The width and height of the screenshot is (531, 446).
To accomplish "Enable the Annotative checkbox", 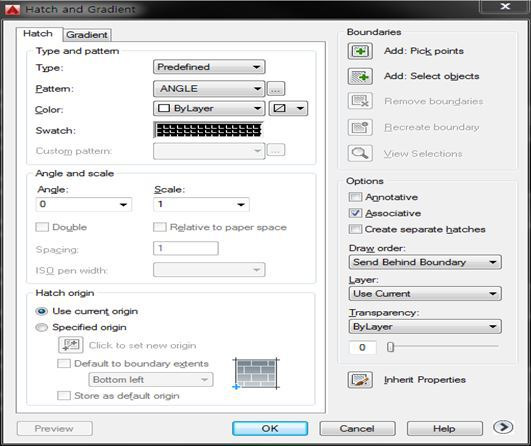I will tap(355, 197).
